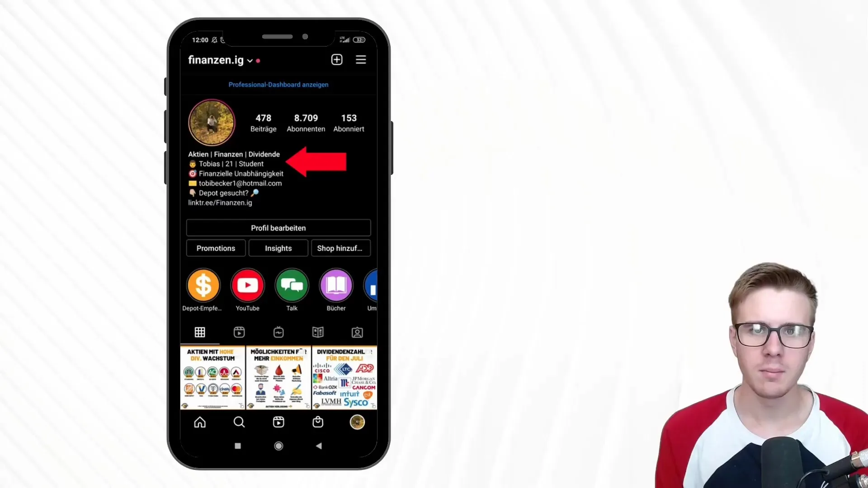Toggle the account selector dropdown arrow
Screen dimensions: 868x488
250,60
